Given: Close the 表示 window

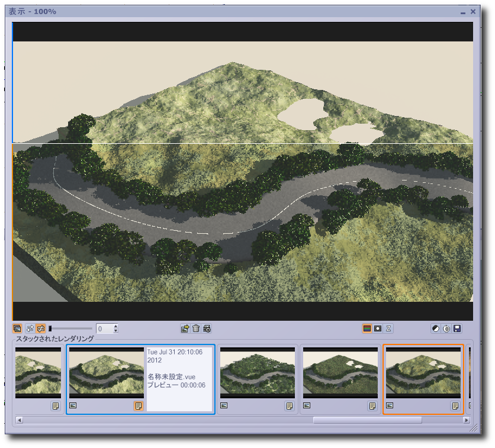Looking at the screenshot, I should [x=473, y=12].
